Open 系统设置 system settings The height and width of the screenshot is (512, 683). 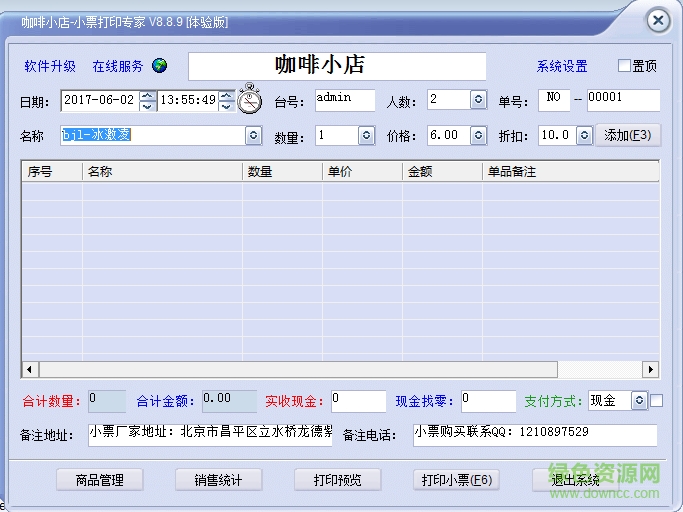pyautogui.click(x=562, y=67)
